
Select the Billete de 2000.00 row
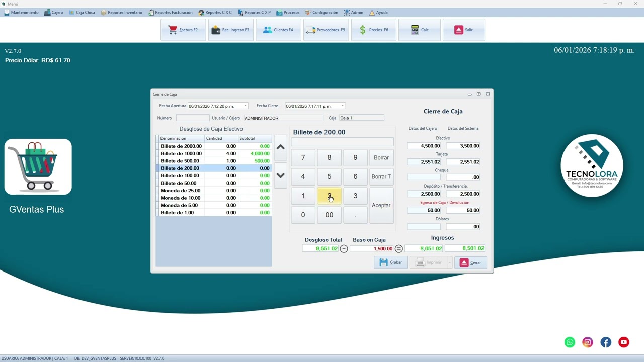[x=215, y=146]
